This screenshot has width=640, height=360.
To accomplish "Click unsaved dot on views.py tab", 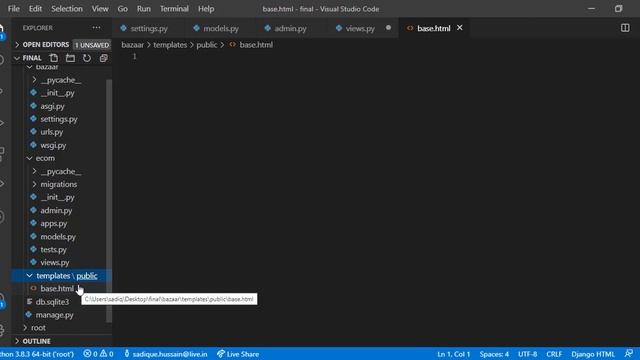I will click(x=388, y=28).
